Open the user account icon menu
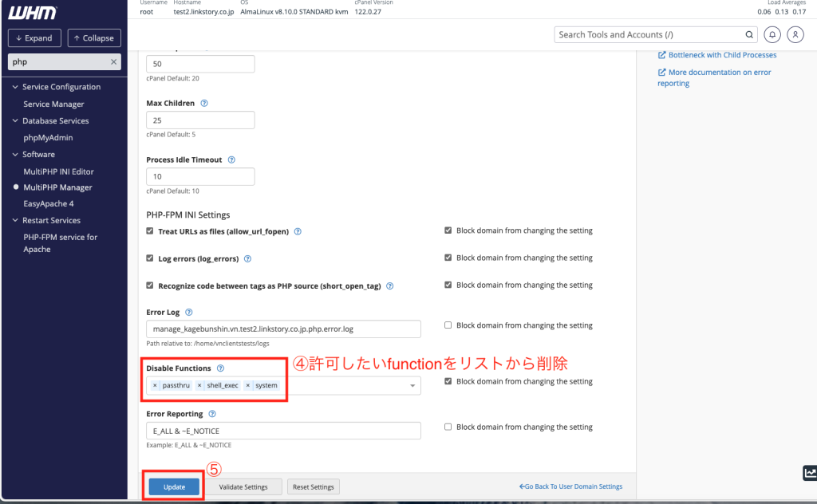This screenshot has width=817, height=504. coord(795,35)
